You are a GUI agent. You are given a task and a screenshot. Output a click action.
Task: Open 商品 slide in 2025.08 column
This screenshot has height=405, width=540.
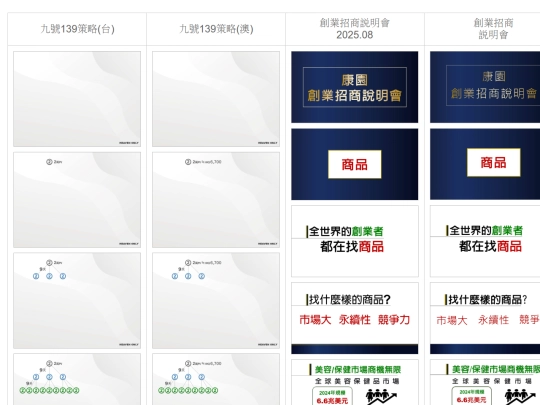(355, 164)
